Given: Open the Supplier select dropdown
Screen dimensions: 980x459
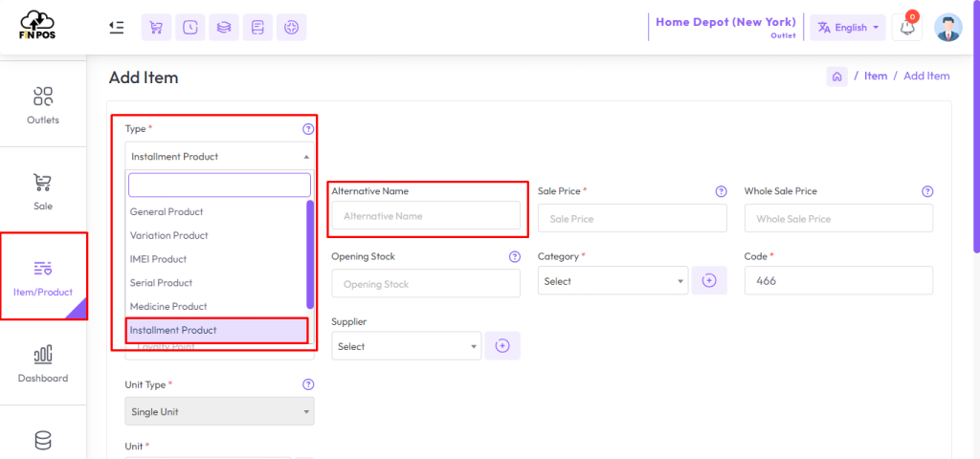Looking at the screenshot, I should click(x=407, y=346).
